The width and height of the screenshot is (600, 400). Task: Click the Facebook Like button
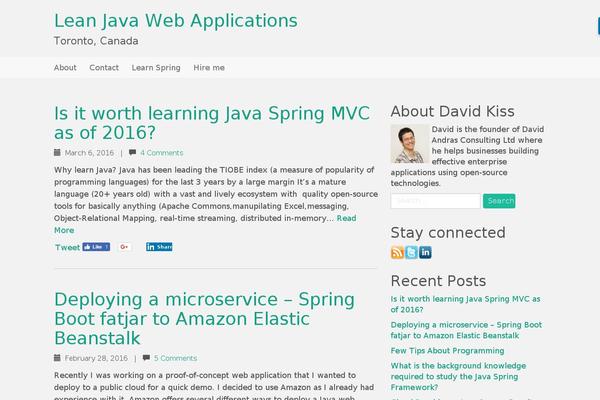coord(96,247)
